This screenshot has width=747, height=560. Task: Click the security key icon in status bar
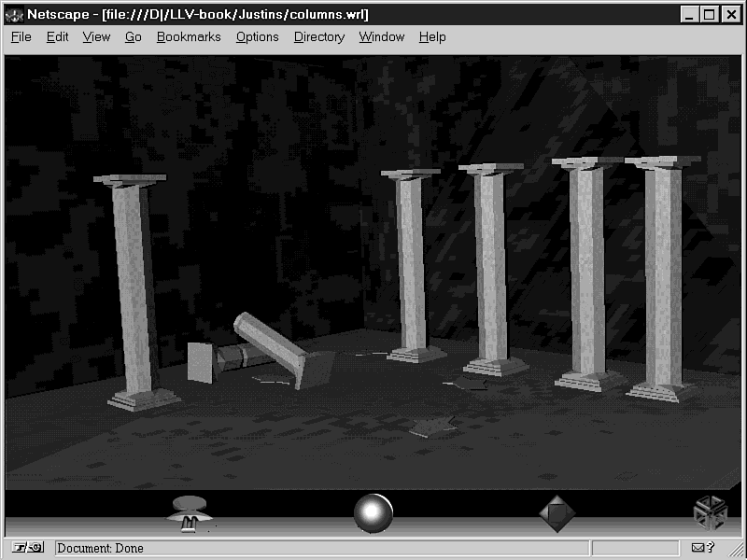[20, 548]
